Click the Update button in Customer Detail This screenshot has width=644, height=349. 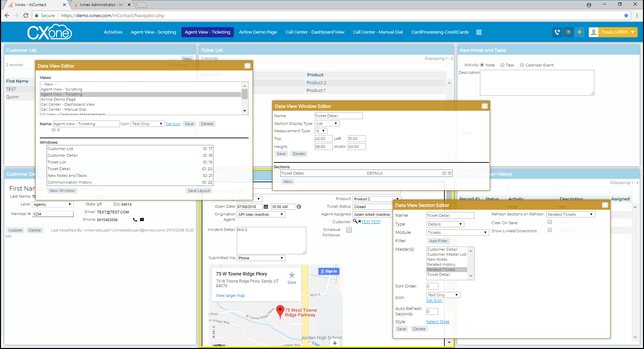click(15, 230)
